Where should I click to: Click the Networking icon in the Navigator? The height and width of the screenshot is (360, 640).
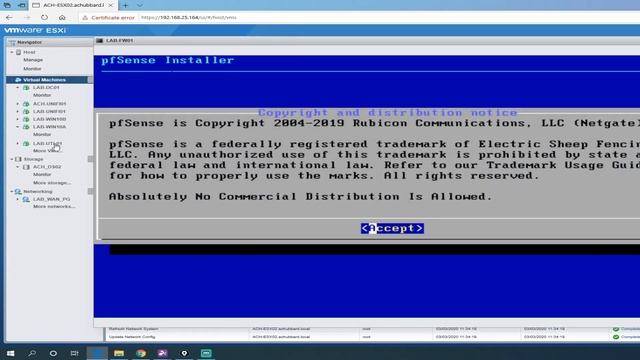(x=18, y=191)
